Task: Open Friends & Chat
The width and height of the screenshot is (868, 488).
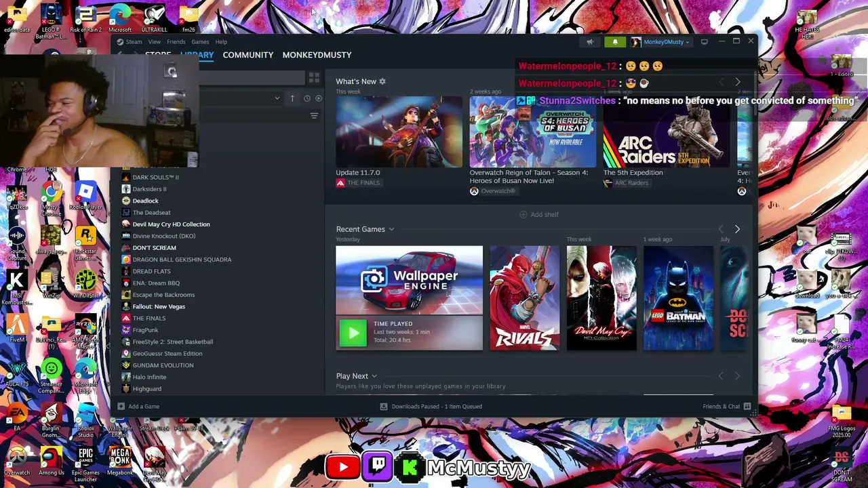Action: click(726, 407)
